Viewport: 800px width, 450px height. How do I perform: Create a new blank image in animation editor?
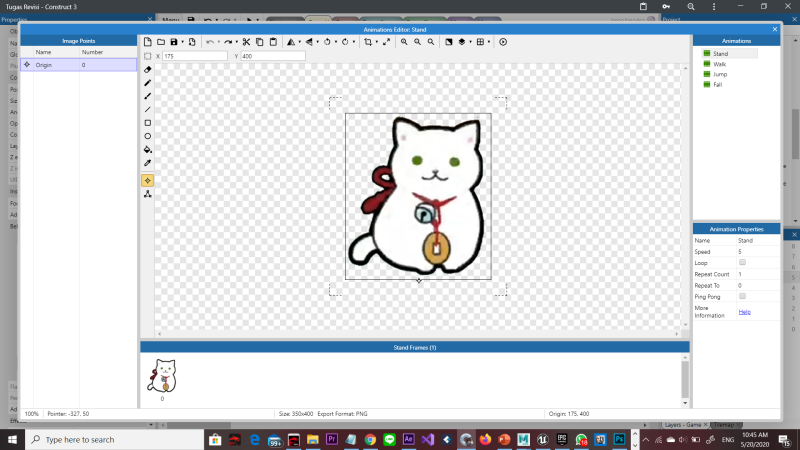148,42
